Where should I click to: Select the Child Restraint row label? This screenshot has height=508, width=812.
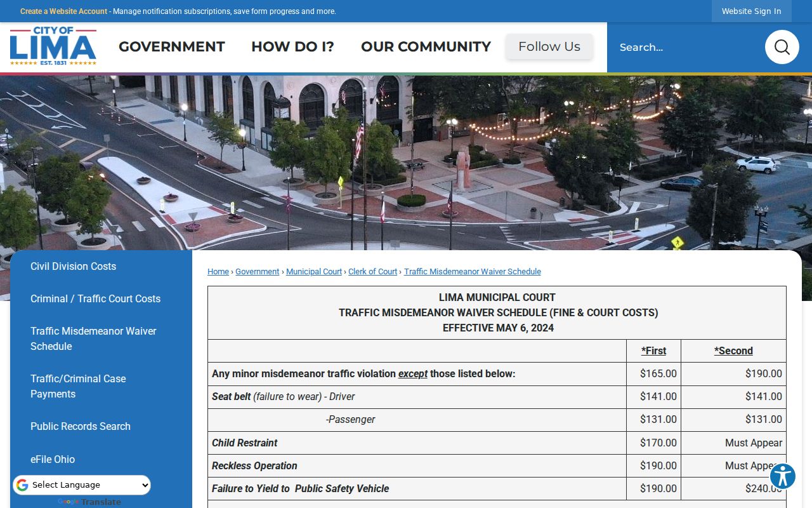pyautogui.click(x=245, y=443)
